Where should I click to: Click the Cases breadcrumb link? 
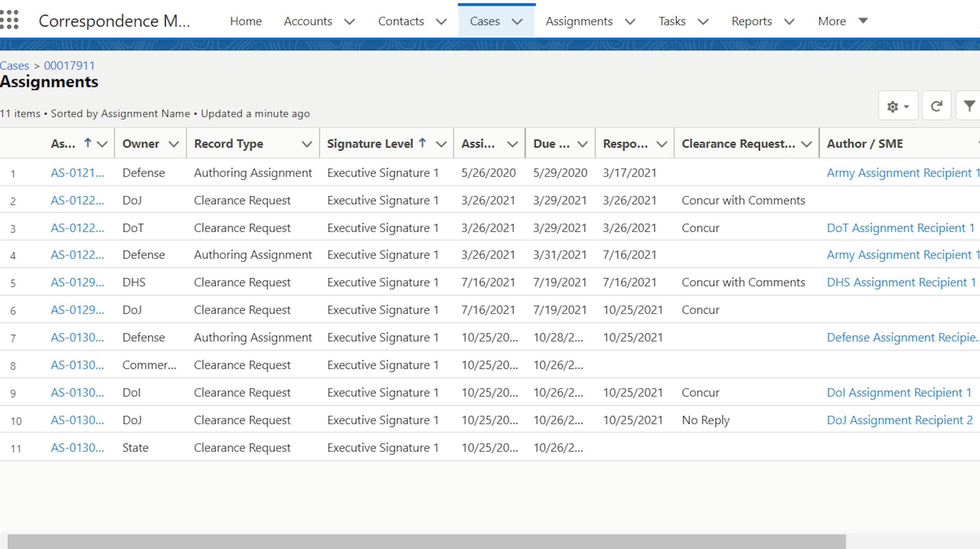tap(15, 65)
